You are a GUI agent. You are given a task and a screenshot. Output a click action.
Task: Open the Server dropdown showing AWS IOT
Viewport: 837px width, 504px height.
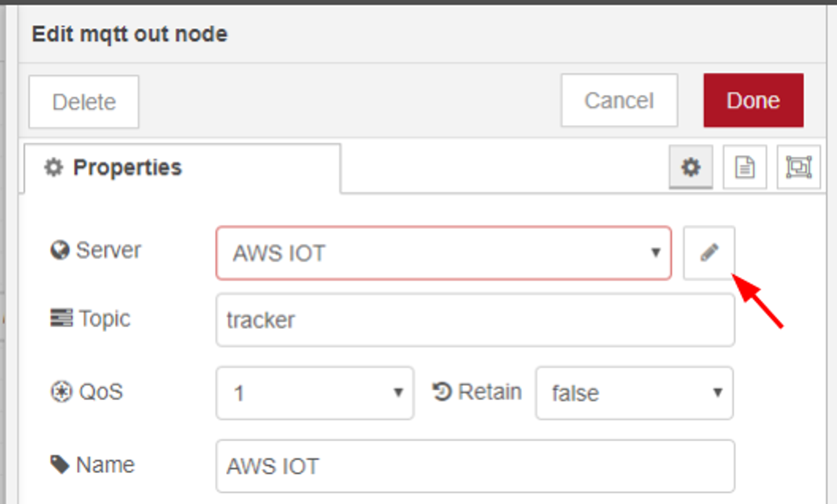click(x=444, y=254)
